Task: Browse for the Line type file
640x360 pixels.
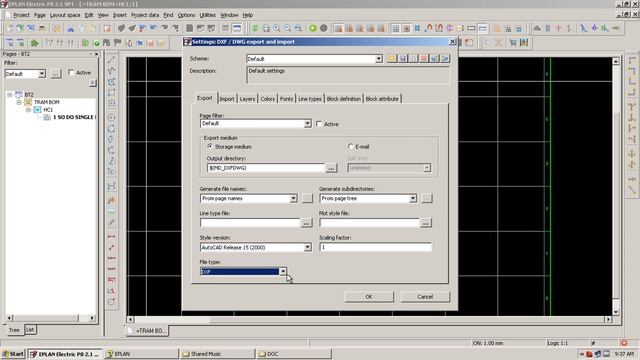Action: (306, 223)
